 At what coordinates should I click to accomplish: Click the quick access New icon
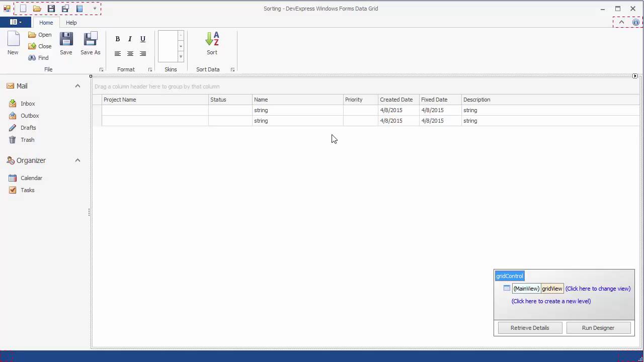[x=23, y=9]
